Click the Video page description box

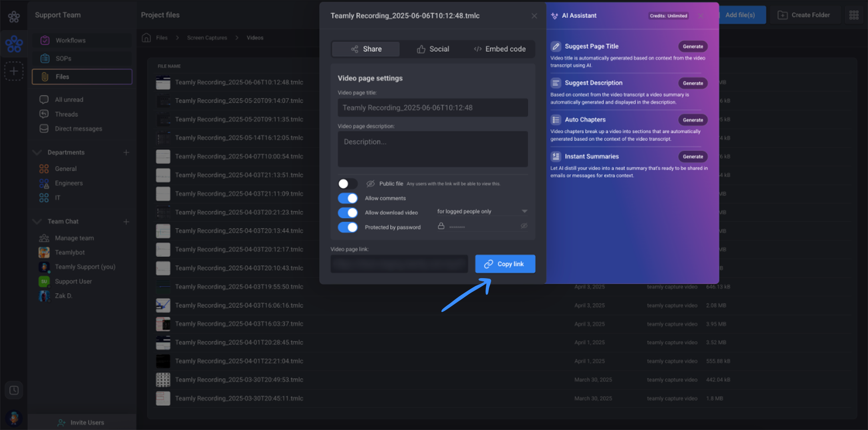point(432,149)
